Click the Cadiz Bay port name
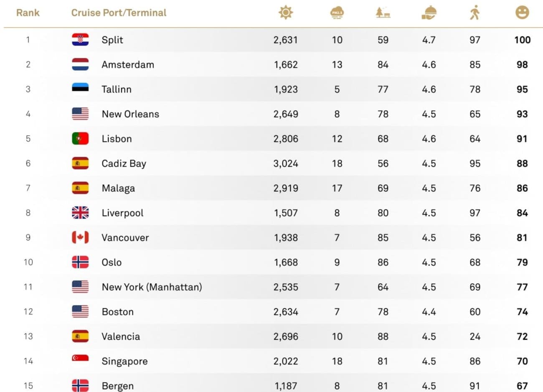Image resolution: width=543 pixels, height=392 pixels. [124, 163]
